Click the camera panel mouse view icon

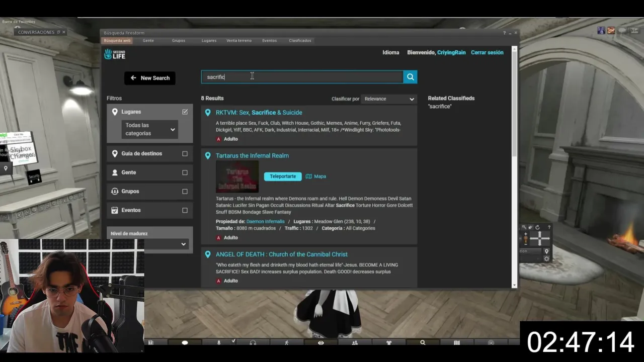[530, 228]
